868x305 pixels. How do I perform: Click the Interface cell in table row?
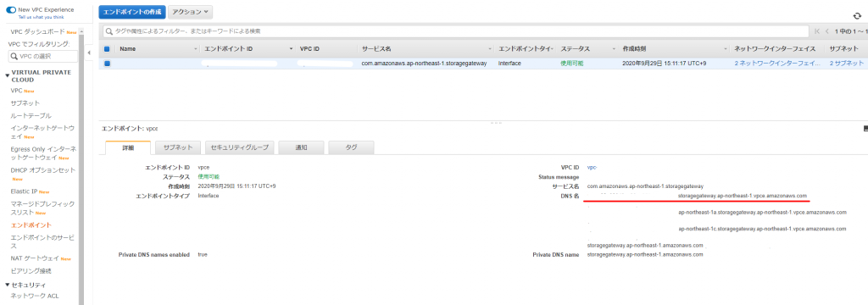(509, 63)
